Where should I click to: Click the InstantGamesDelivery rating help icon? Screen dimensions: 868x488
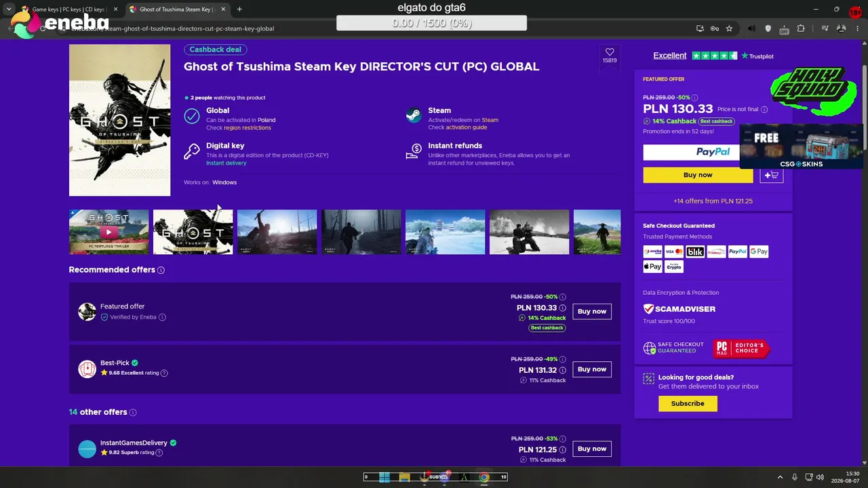(x=159, y=453)
